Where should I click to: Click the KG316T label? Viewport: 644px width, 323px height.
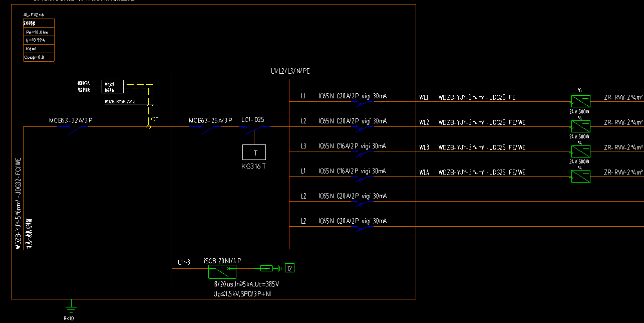click(253, 166)
